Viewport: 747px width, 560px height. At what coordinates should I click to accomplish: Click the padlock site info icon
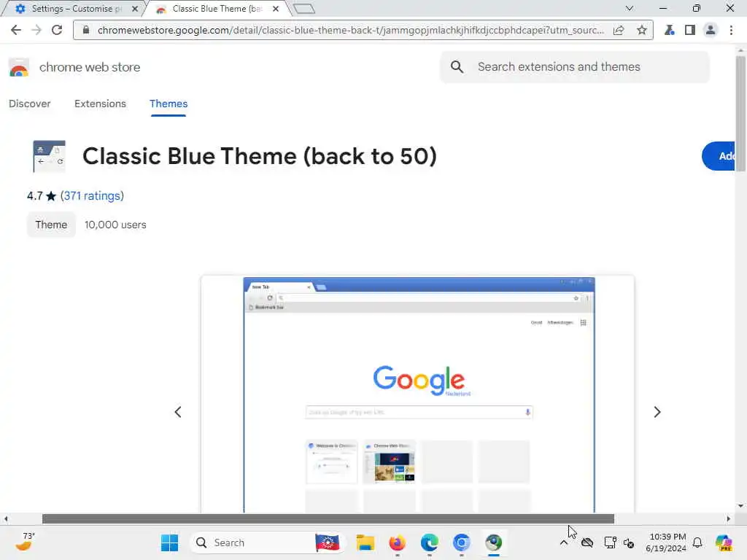click(x=86, y=30)
